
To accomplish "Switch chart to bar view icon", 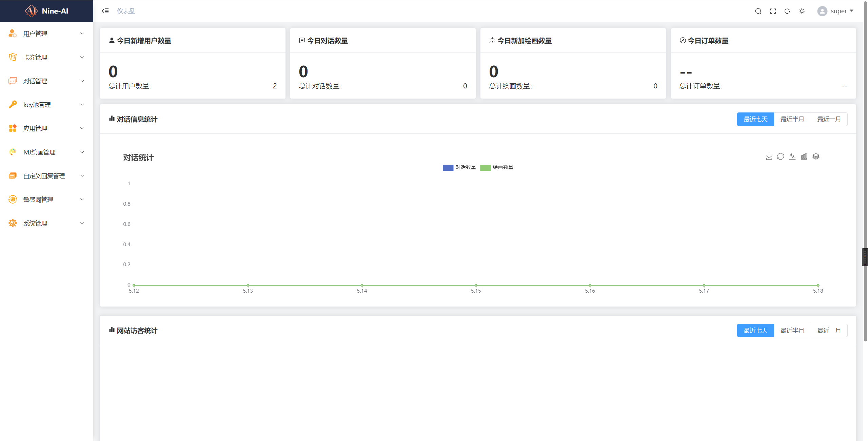I will point(804,156).
